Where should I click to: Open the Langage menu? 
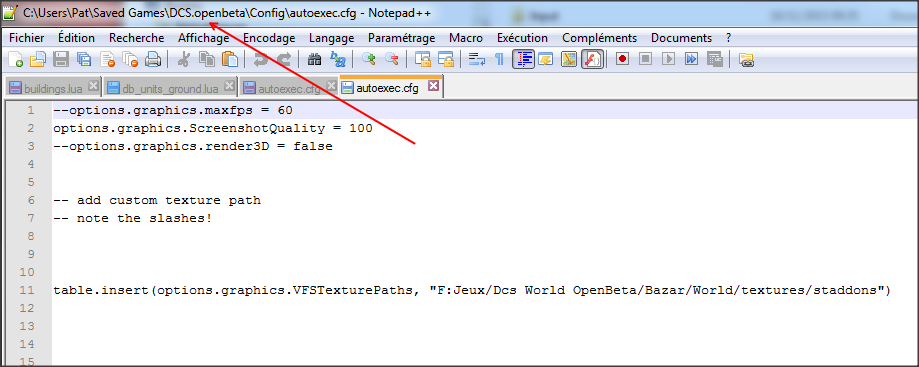[x=332, y=38]
